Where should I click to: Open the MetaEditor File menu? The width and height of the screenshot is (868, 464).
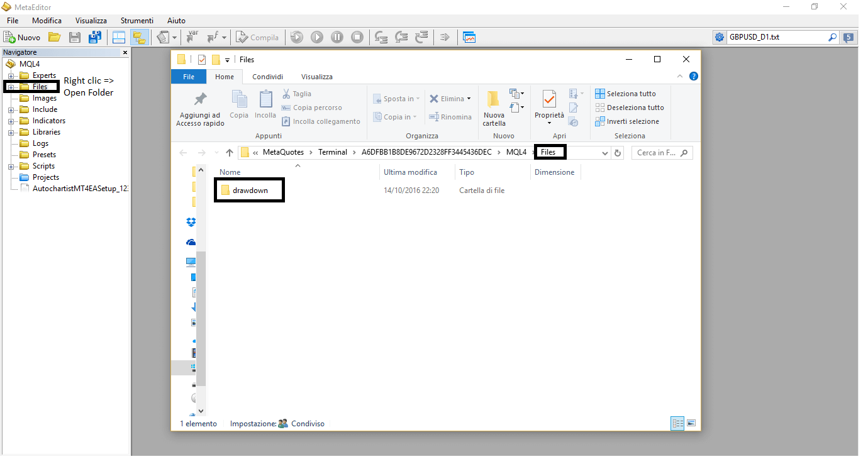tap(13, 21)
